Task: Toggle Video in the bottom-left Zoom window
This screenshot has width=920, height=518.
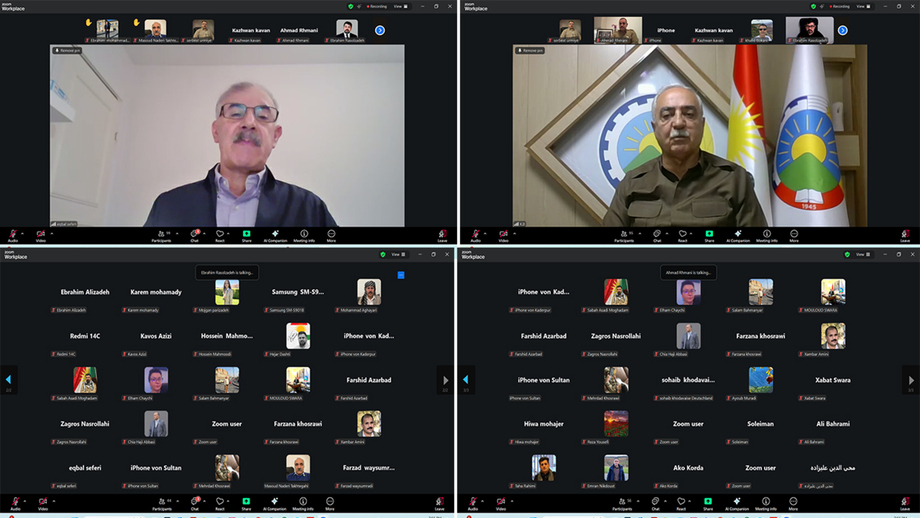Action: click(41, 501)
